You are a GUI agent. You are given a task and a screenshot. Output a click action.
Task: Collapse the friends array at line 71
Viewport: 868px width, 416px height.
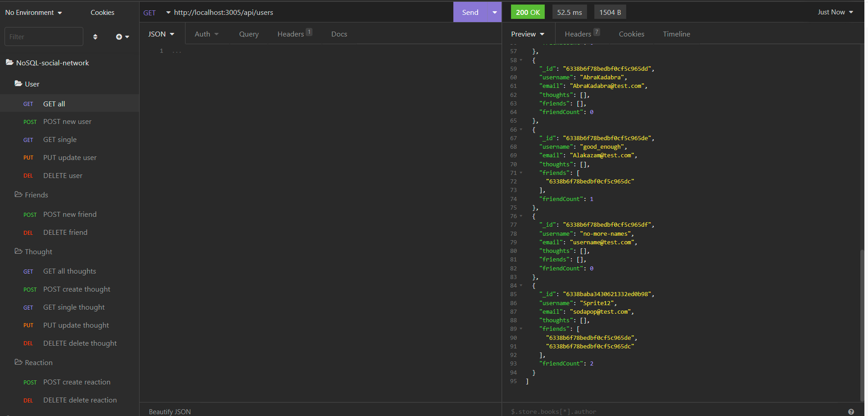tap(521, 173)
